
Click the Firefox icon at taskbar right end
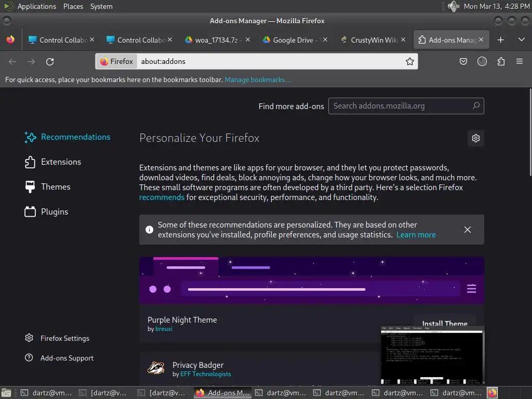[493, 393]
